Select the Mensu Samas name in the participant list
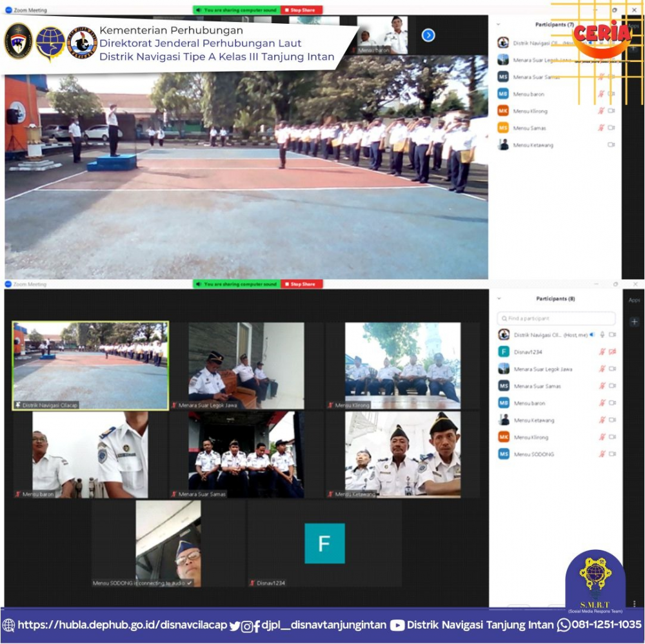 point(530,128)
